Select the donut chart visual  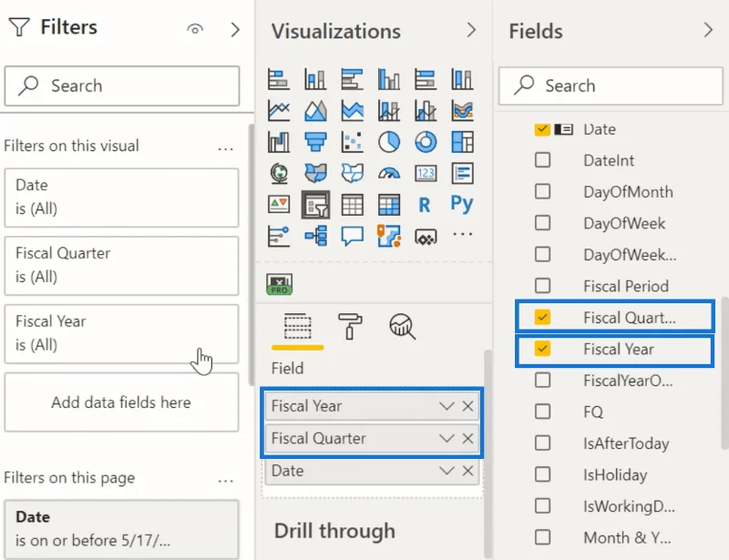click(426, 142)
